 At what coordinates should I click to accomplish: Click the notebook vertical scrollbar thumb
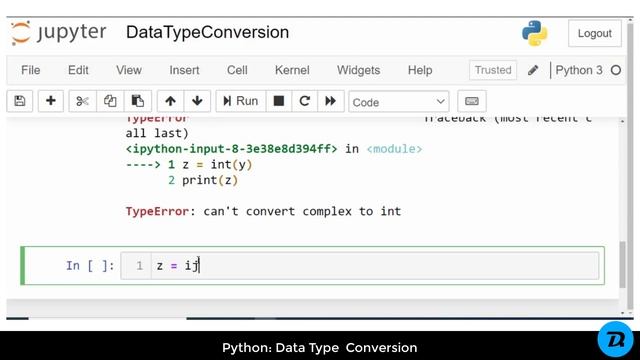[x=622, y=264]
